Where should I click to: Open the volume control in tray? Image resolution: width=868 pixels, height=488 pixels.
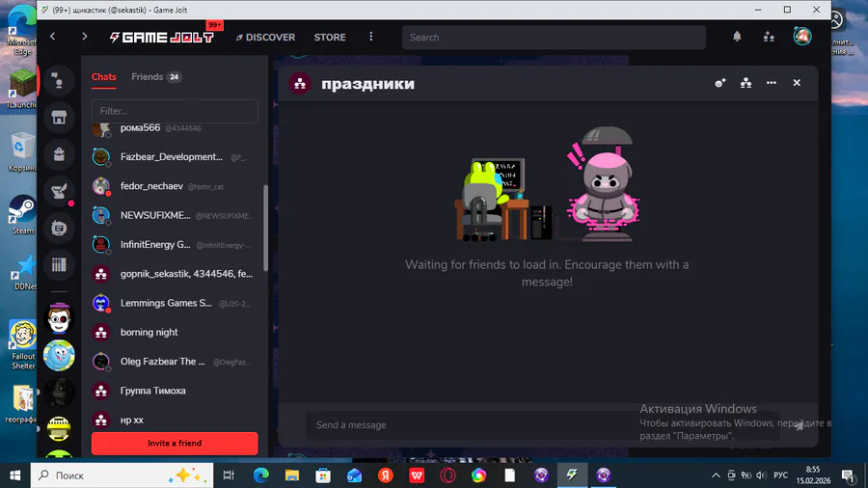761,475
